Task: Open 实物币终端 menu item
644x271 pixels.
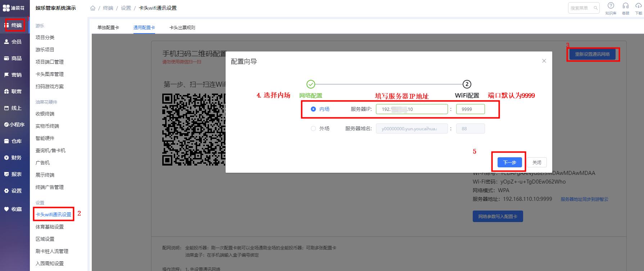Action: [47, 126]
